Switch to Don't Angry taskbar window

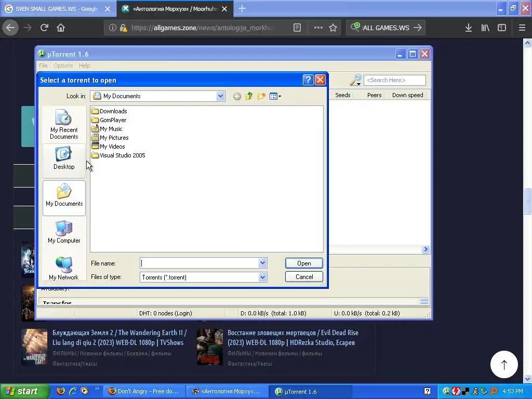[144, 391]
